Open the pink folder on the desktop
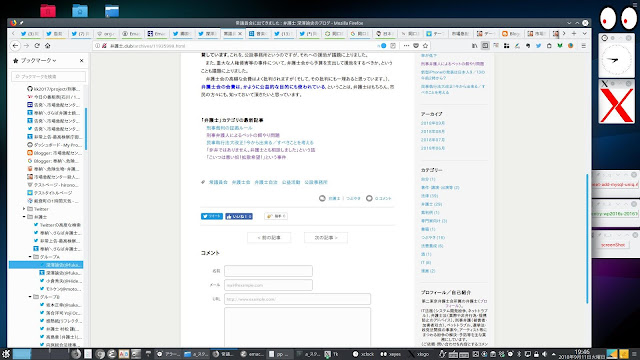The height and width of the screenshot is (360, 640). coord(48,11)
